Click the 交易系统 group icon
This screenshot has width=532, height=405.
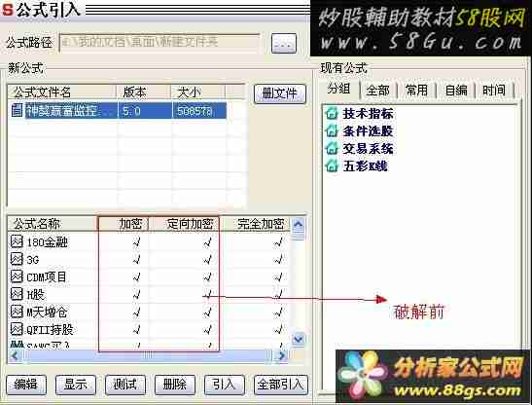tap(332, 148)
